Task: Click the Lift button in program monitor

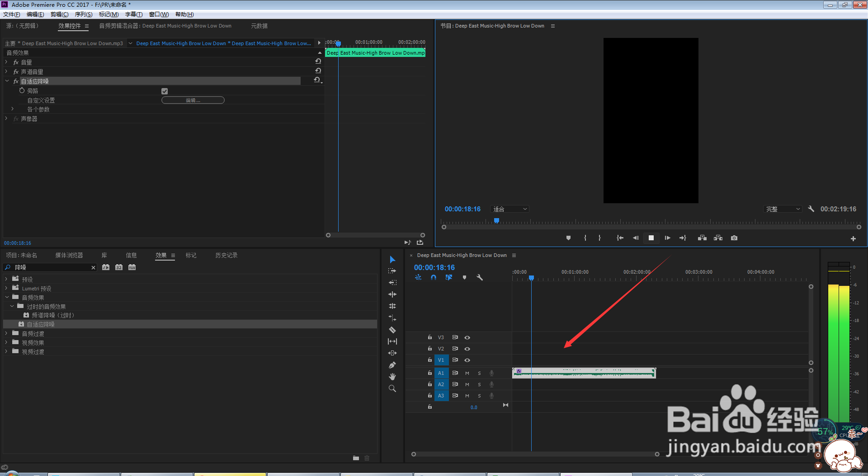Action: click(x=702, y=238)
